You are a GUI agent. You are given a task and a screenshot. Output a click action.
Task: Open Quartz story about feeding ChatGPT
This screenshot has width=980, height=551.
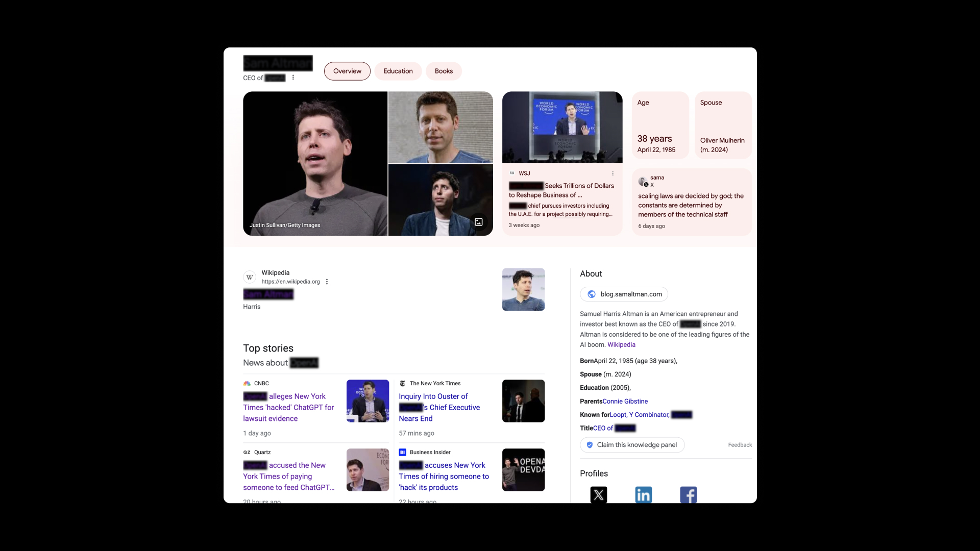289,477
